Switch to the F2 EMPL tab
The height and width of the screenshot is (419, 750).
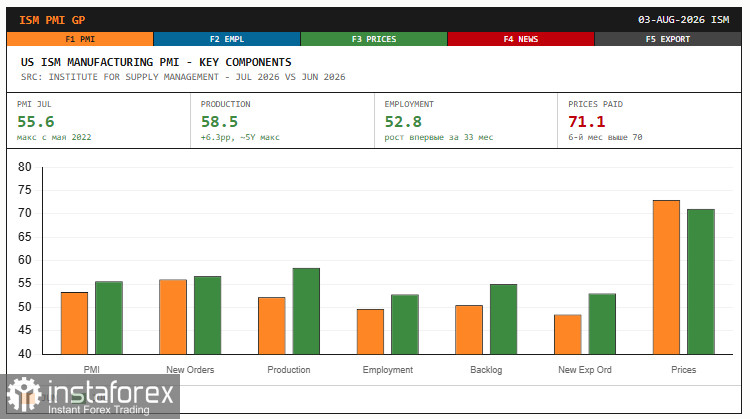[x=227, y=39]
